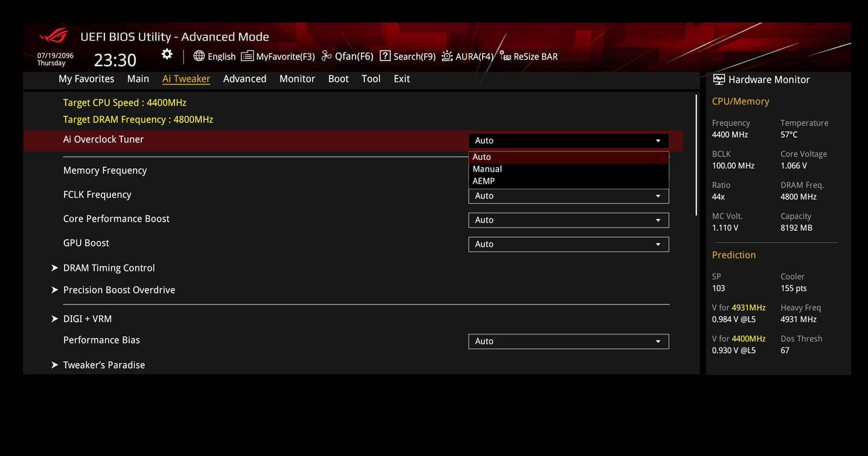
Task: Open Qfan(F6) fan control
Action: tap(326, 56)
